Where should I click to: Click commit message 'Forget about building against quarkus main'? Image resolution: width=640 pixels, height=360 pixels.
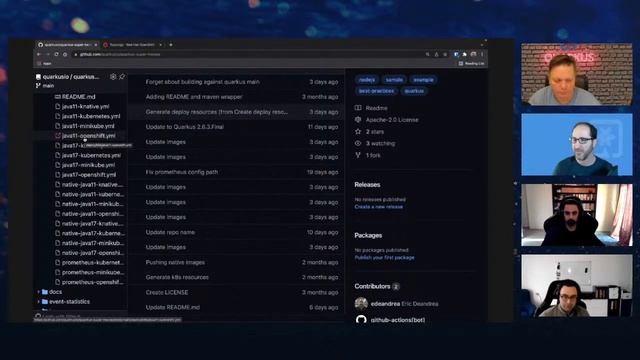click(202, 82)
